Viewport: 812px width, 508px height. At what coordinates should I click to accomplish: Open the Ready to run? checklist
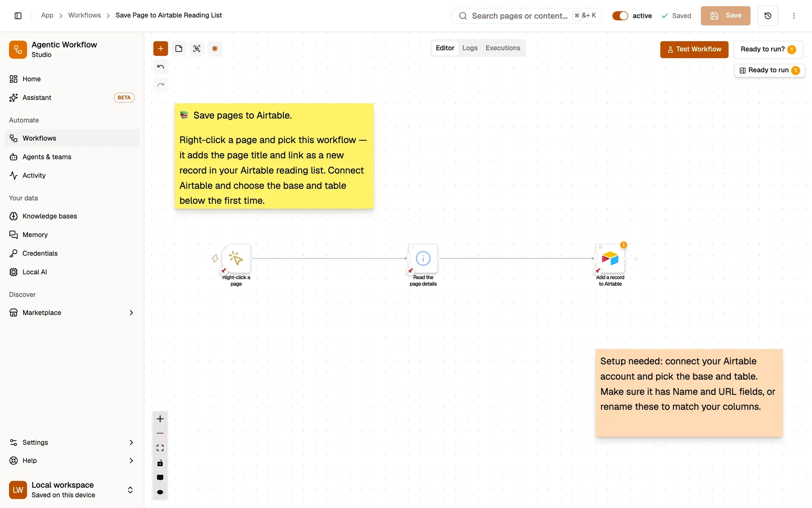click(768, 49)
